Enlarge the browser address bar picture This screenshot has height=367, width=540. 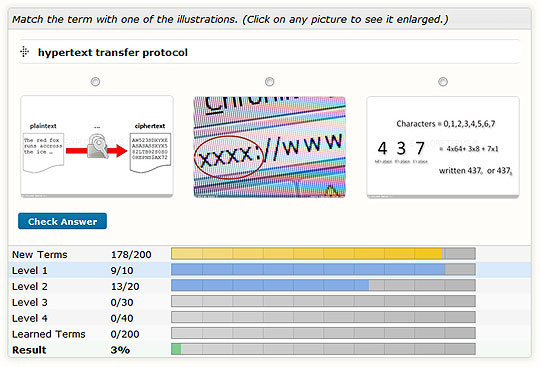(270, 147)
